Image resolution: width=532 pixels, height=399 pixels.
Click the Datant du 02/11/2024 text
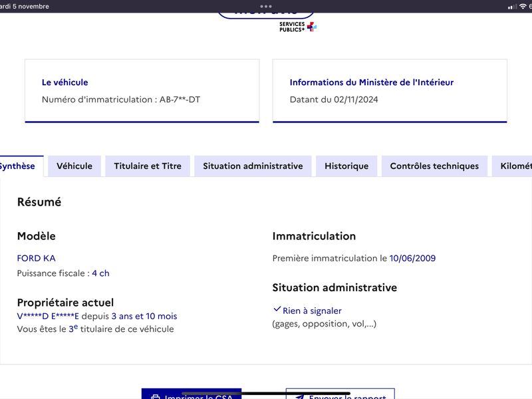[334, 99]
